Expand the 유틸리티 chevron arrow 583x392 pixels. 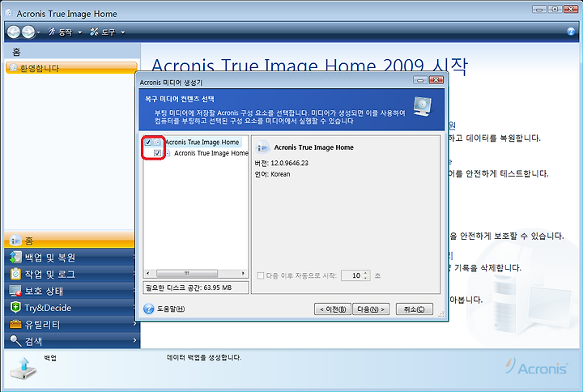[x=134, y=324]
